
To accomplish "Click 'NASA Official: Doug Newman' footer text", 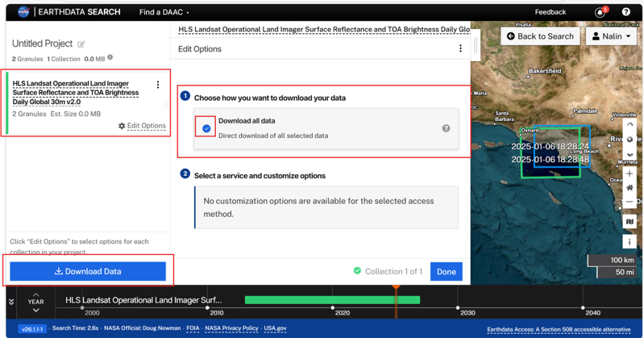I will tap(142, 328).
